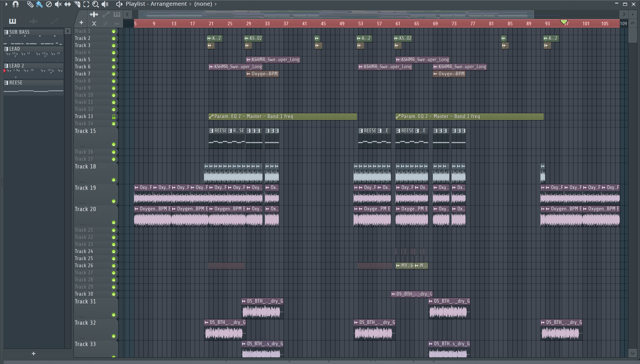Expand the Track 20 options dots
This screenshot has height=364, width=640.
coord(82,224)
